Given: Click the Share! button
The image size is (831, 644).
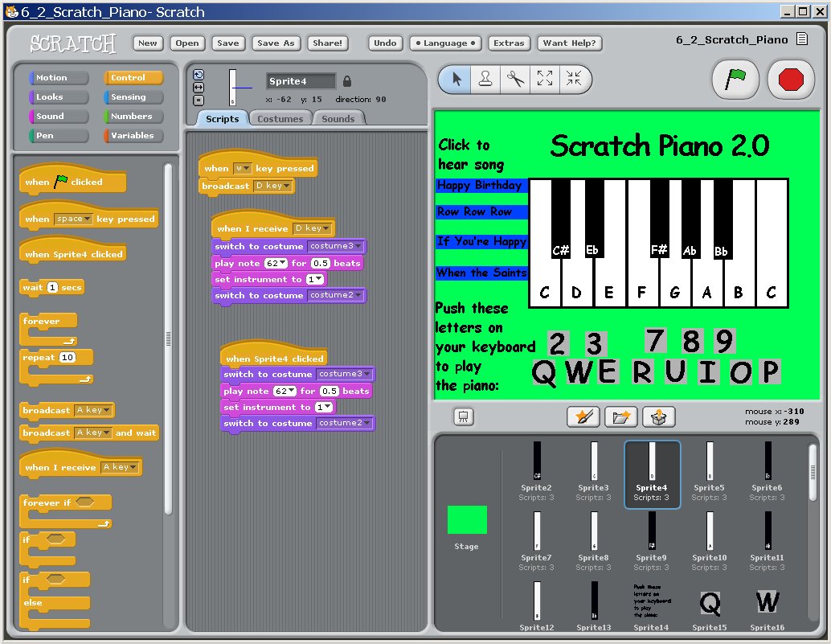Looking at the screenshot, I should coord(328,43).
